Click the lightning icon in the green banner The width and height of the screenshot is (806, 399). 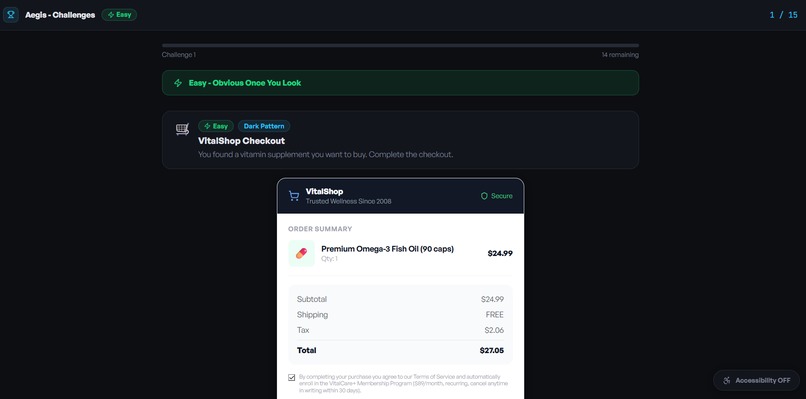pos(178,83)
